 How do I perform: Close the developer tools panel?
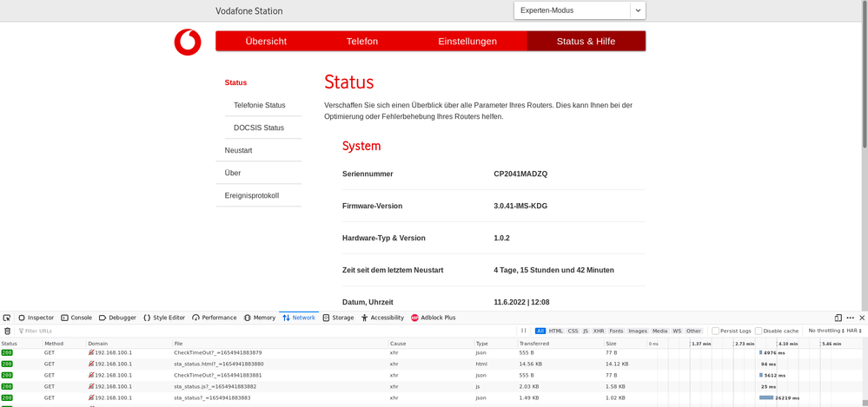(x=862, y=318)
